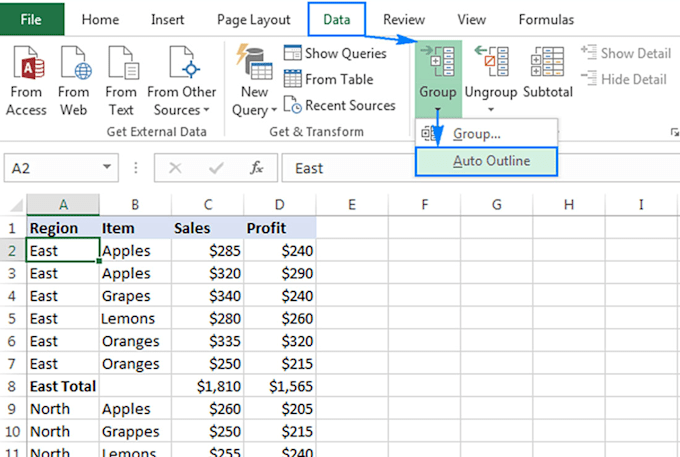This screenshot has width=680, height=457.
Task: Open the File tab
Action: (32, 20)
